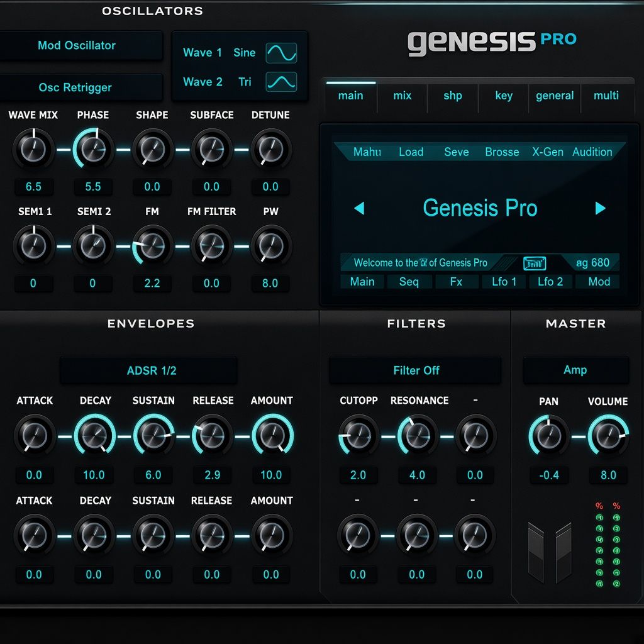The width and height of the screenshot is (644, 644).
Task: Open the Filter Off type dropdown
Action: pyautogui.click(x=415, y=370)
